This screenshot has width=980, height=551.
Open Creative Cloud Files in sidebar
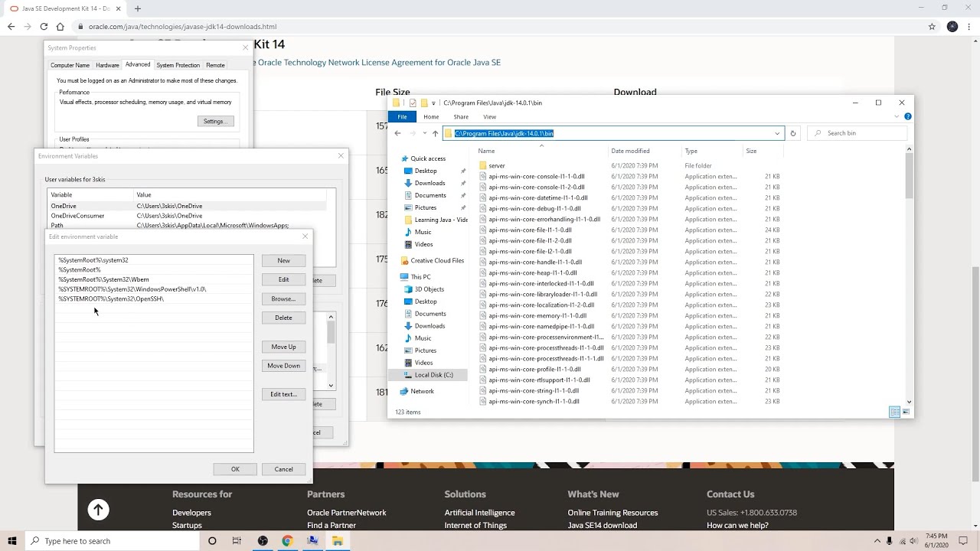[x=437, y=260]
